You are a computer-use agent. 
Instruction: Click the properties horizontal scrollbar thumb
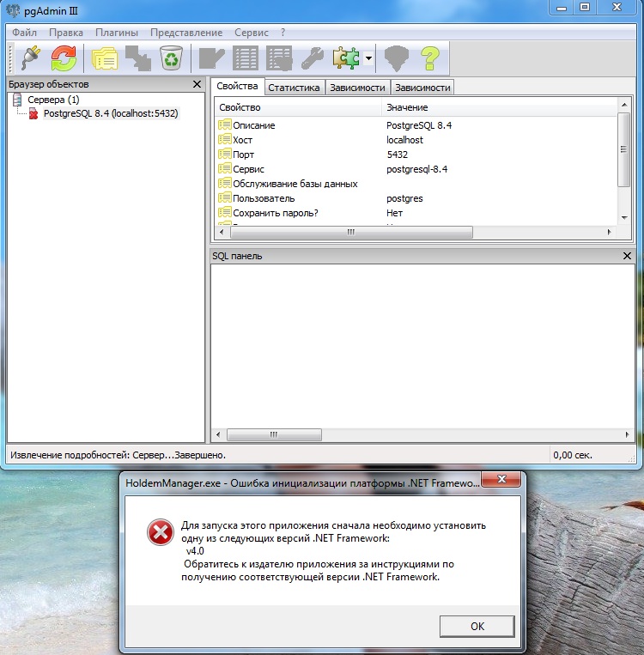(351, 232)
